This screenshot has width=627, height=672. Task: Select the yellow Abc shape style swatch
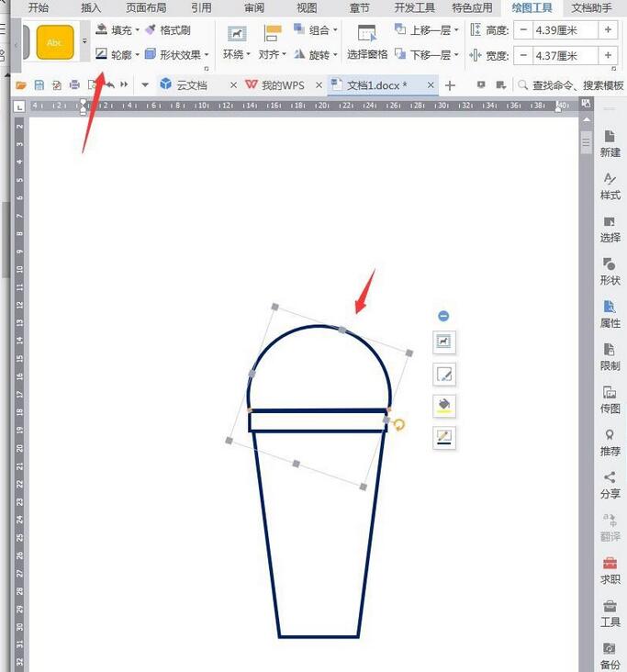[x=55, y=42]
